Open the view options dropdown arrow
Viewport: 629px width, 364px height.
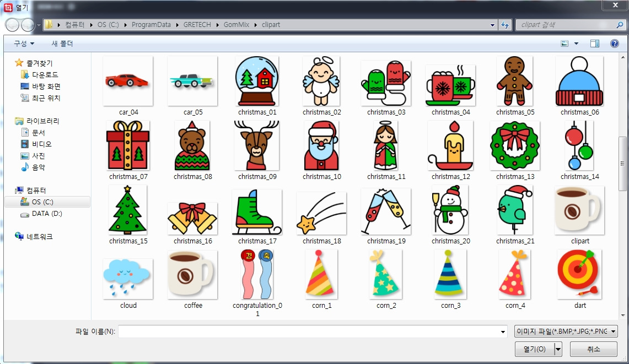click(x=577, y=44)
